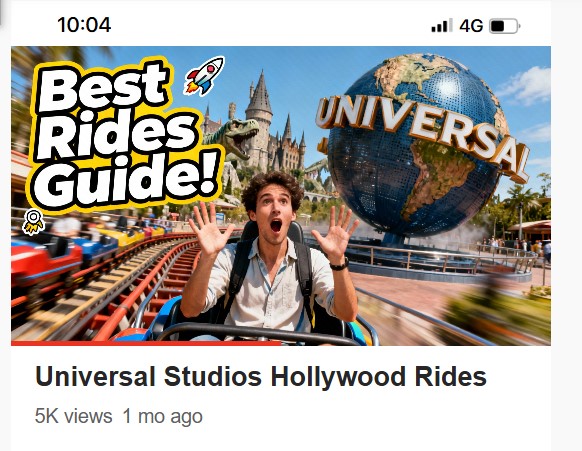Click the red watch progress bar

click(x=146, y=343)
